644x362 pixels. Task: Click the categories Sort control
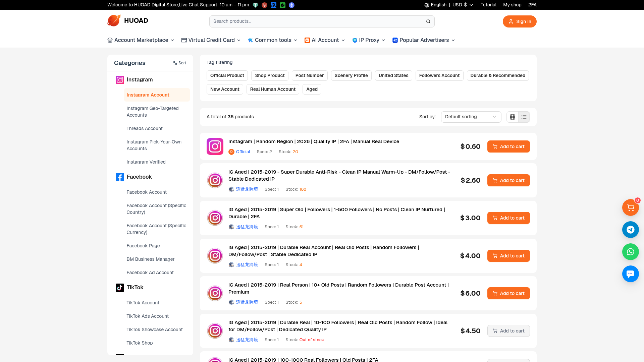click(180, 63)
